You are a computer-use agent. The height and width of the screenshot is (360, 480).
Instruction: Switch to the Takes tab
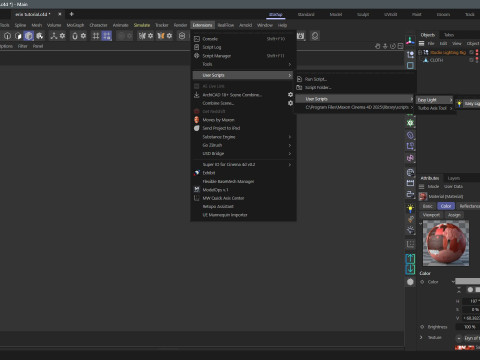449,35
